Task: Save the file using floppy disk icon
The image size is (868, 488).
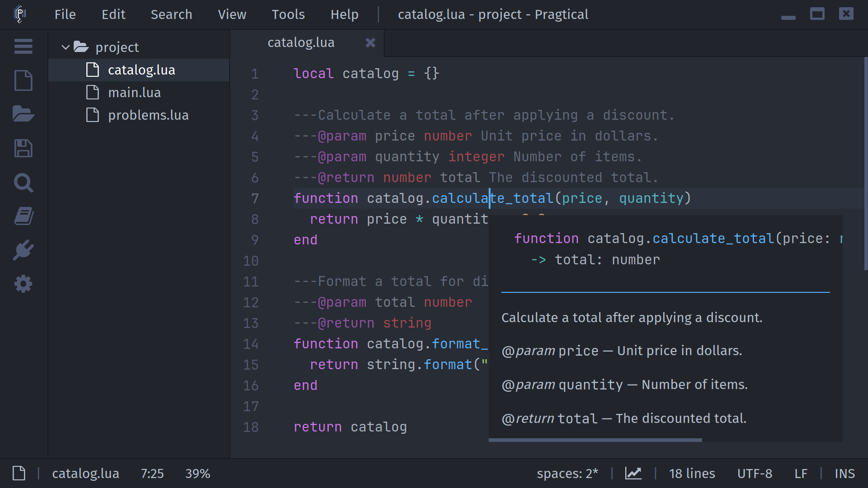Action: click(x=23, y=148)
